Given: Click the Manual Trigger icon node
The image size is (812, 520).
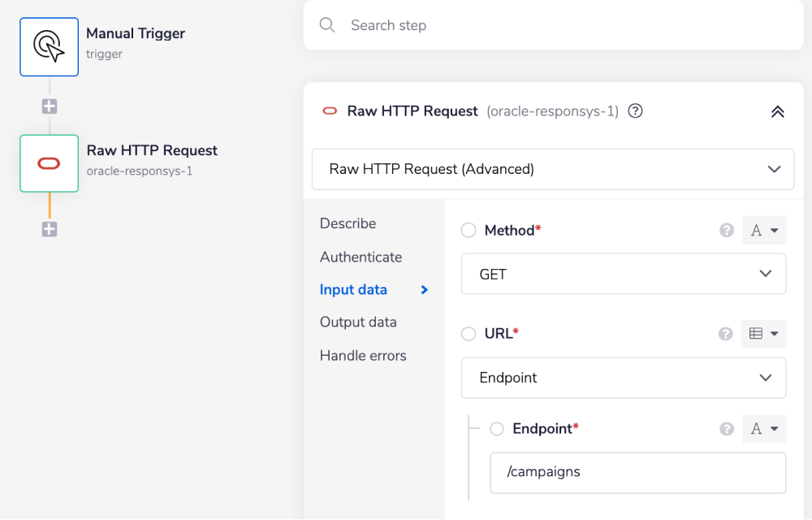Looking at the screenshot, I should [49, 46].
